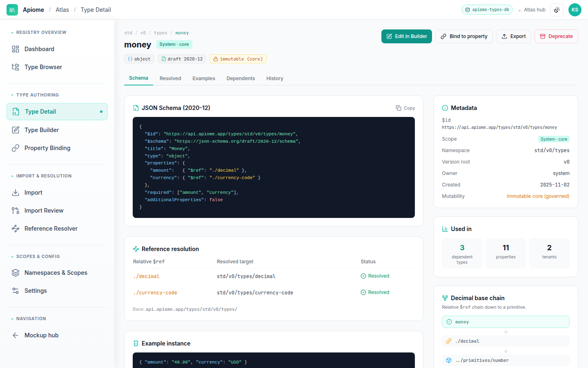
Task: Go to Property Binding link icon
Action: 16,148
